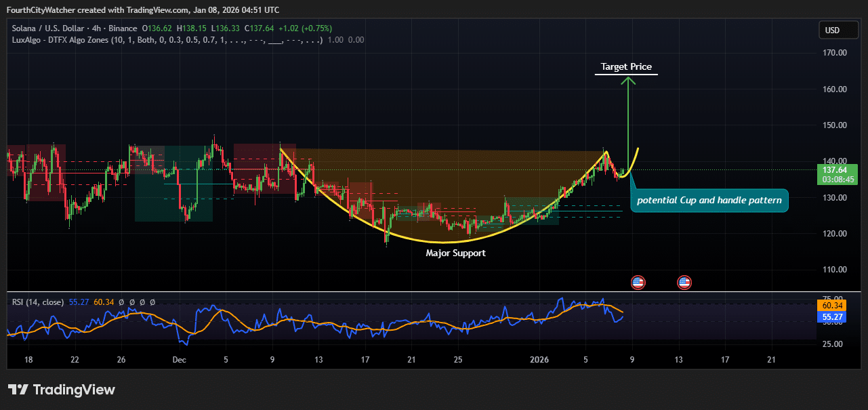Viewport: 868px width, 410px height.
Task: Click the first US flag economic event icon
Action: 637,282
